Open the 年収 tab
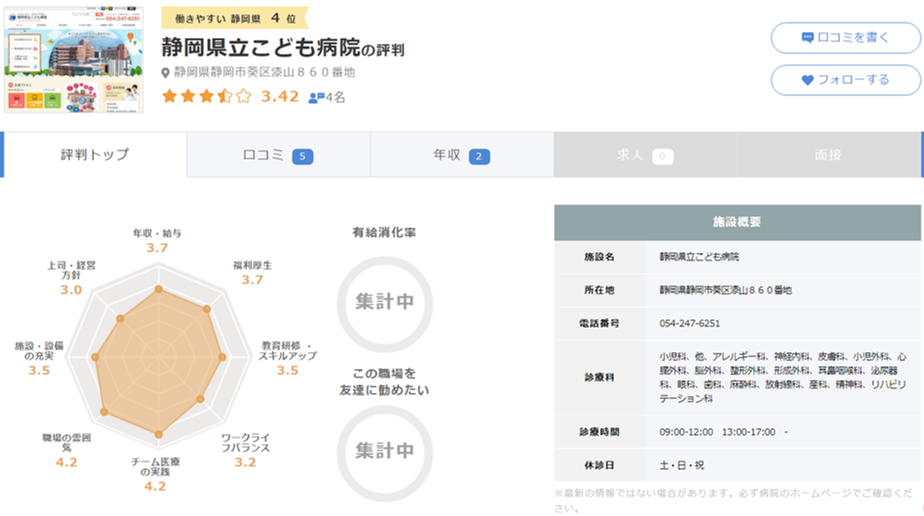Screen dimensions: 924x516 [461, 156]
